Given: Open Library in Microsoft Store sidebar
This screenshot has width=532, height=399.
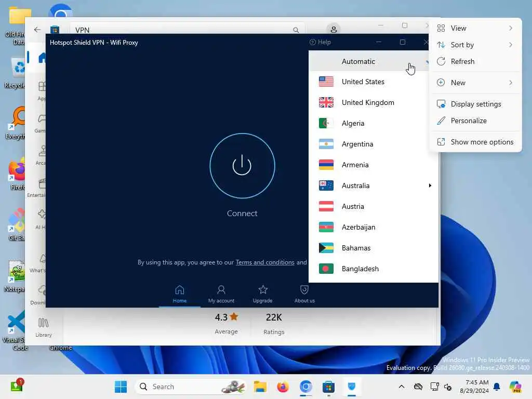Looking at the screenshot, I should click(44, 327).
